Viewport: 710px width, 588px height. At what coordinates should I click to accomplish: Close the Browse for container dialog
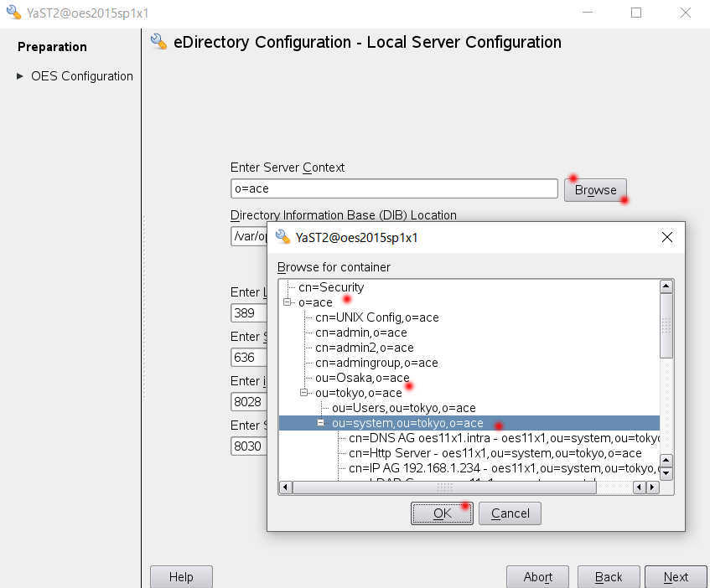pos(666,237)
